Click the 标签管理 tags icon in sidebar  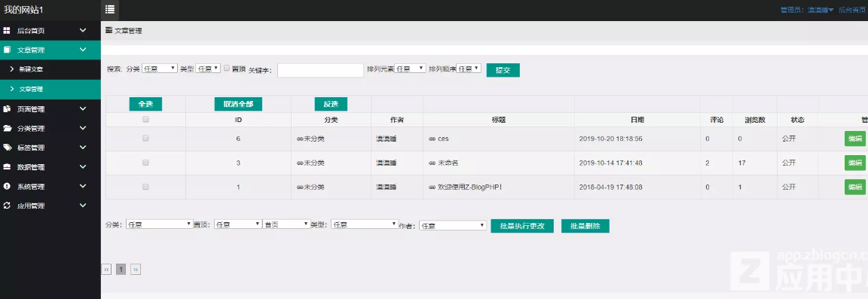[8, 148]
